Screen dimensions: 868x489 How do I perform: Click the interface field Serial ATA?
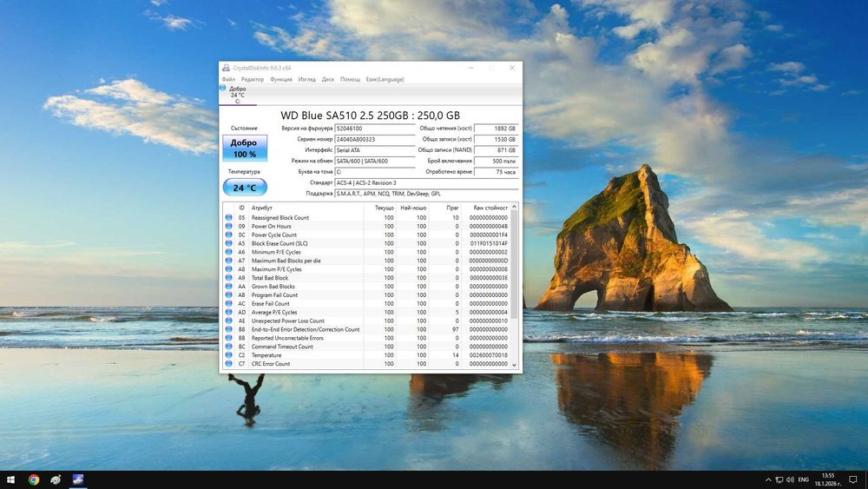[x=375, y=150]
